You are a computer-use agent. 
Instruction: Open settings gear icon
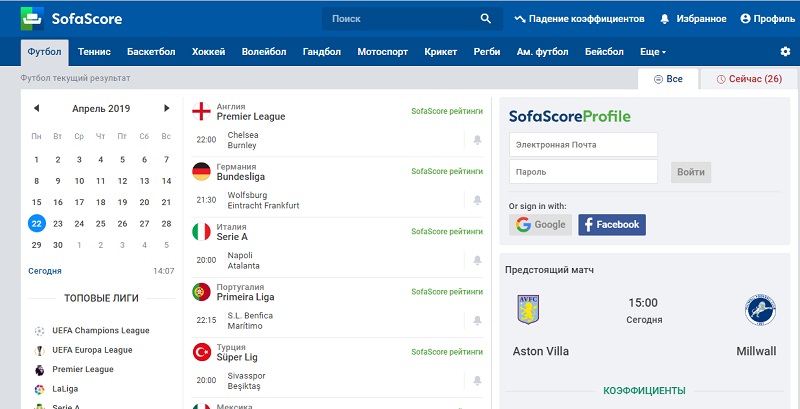click(785, 51)
